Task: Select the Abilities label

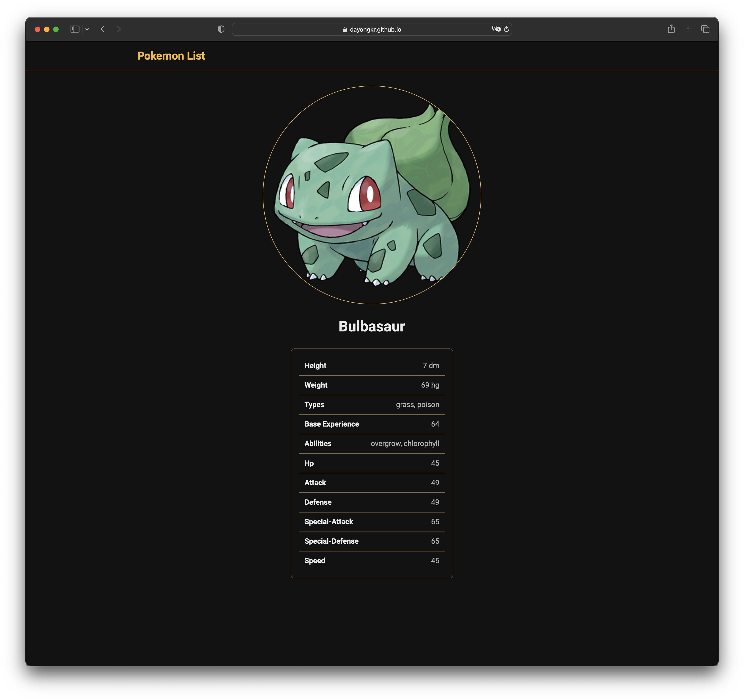Action: click(318, 444)
